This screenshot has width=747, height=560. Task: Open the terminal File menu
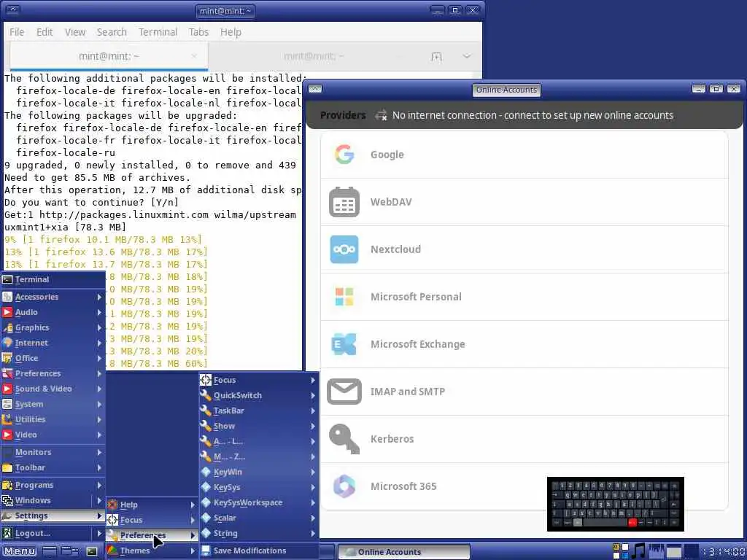tap(17, 32)
